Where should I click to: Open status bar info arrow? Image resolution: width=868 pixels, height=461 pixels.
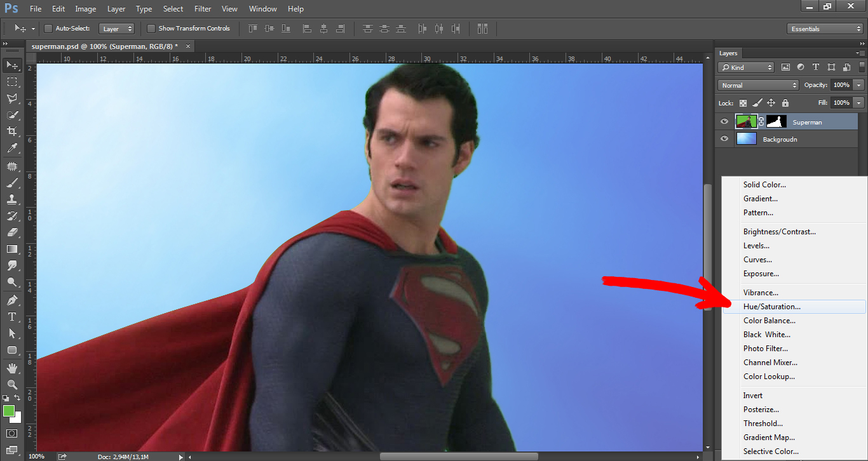point(181,457)
